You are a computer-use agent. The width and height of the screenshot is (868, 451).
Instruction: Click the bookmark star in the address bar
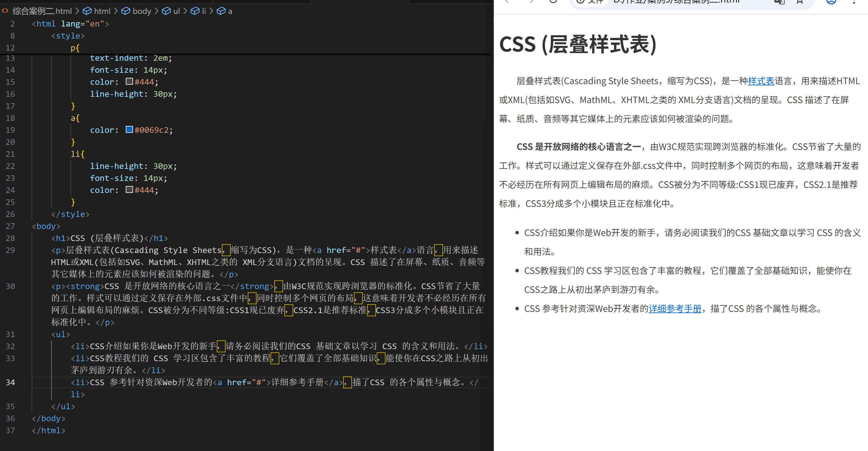800,2
